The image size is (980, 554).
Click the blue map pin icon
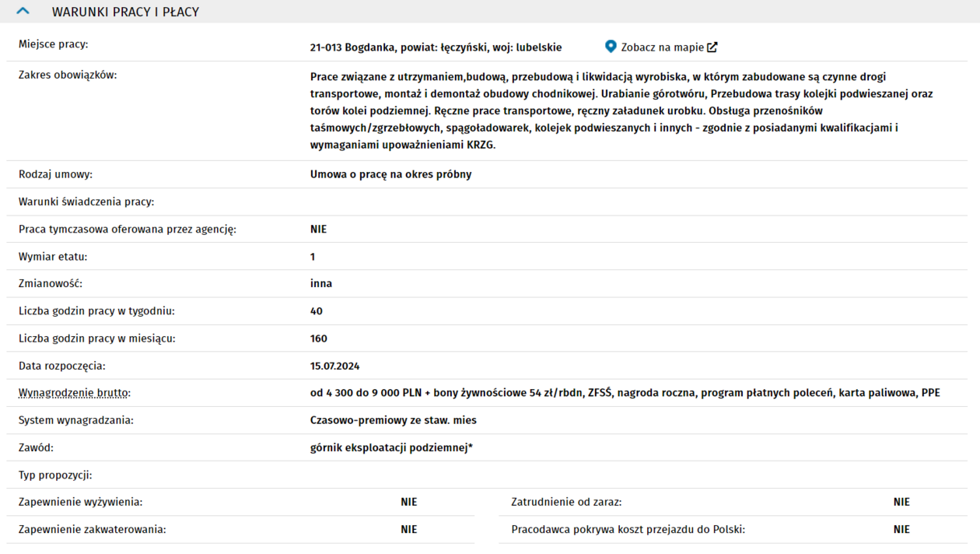(611, 47)
